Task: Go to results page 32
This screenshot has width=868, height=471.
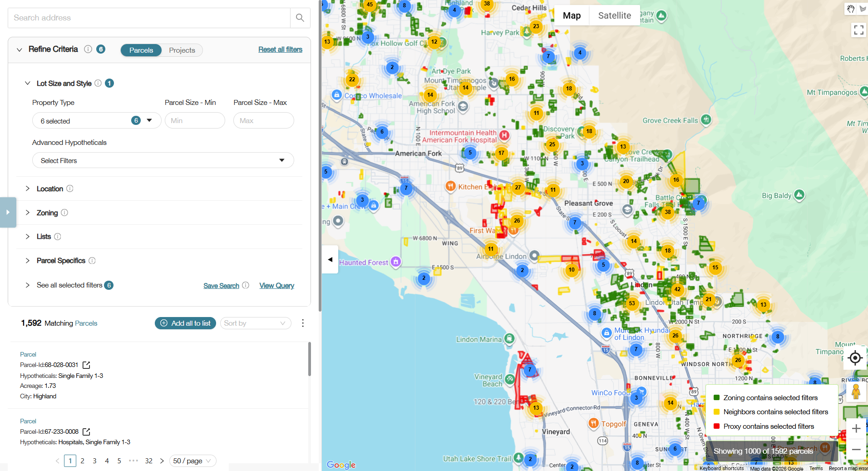Action: pyautogui.click(x=148, y=461)
